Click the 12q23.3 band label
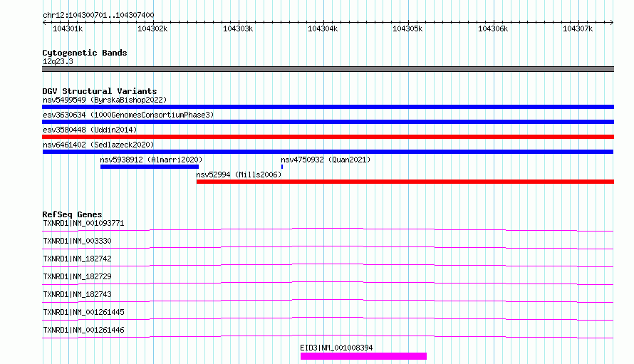634x364 pixels. (x=58, y=61)
